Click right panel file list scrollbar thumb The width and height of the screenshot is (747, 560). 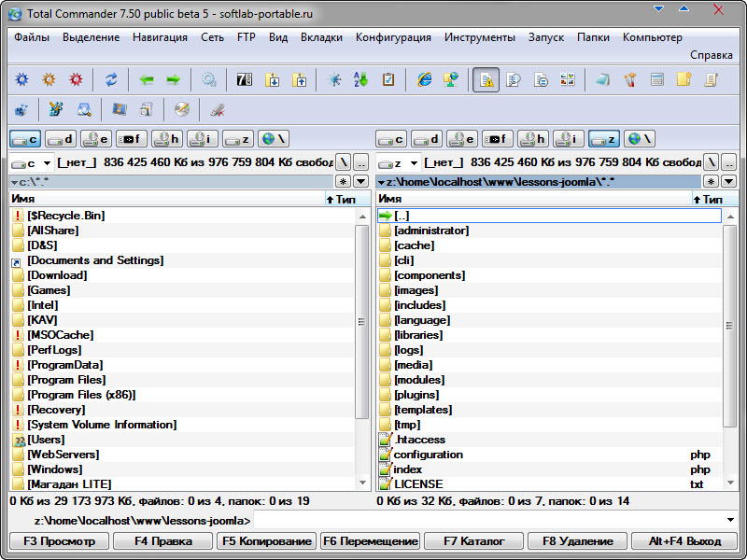[729, 326]
